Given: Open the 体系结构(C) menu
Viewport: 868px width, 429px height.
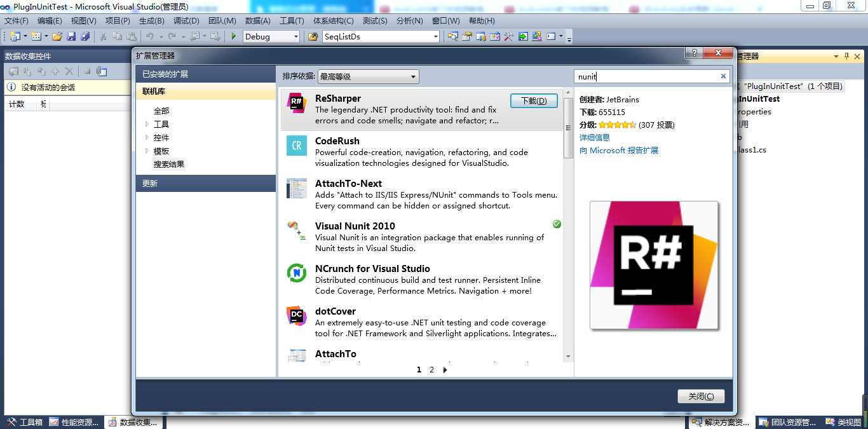Looking at the screenshot, I should (x=334, y=21).
